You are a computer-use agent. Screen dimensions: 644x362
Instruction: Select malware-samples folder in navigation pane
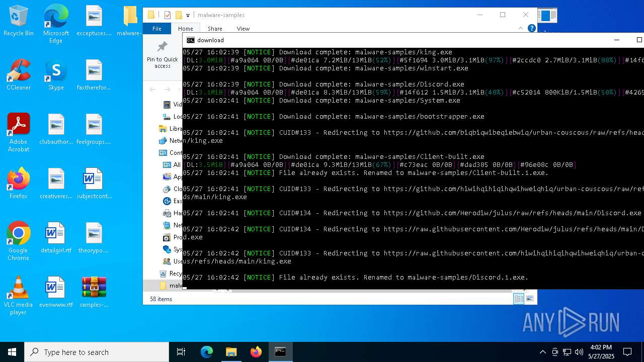point(170,285)
